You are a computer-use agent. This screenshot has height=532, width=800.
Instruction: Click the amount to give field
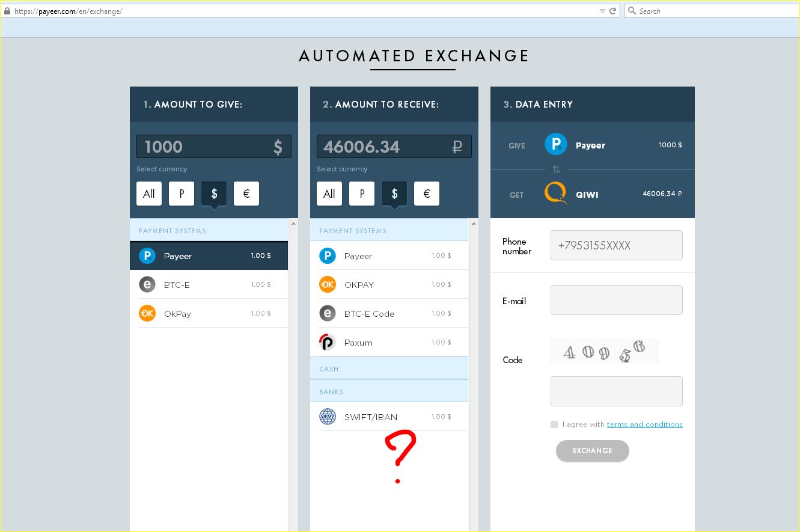coord(214,147)
